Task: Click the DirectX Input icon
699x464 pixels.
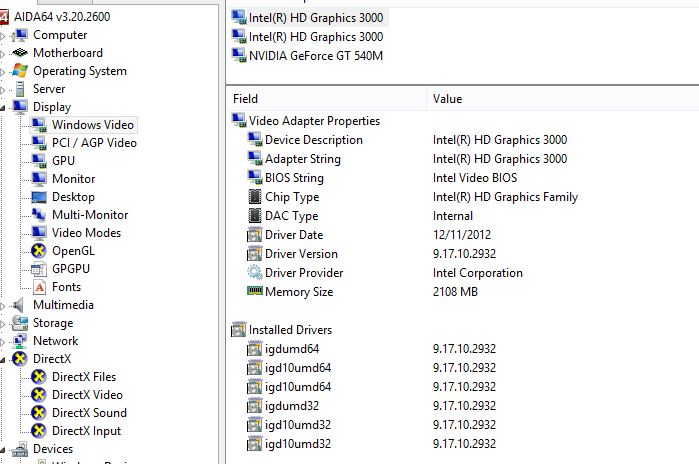Action: (39, 431)
